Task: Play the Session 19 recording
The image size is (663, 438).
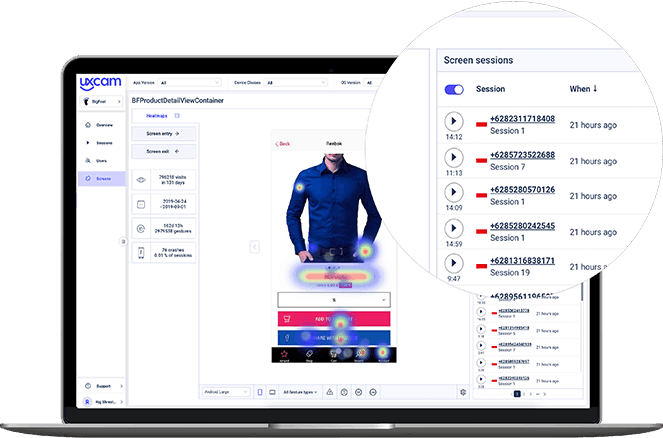Action: pyautogui.click(x=455, y=264)
